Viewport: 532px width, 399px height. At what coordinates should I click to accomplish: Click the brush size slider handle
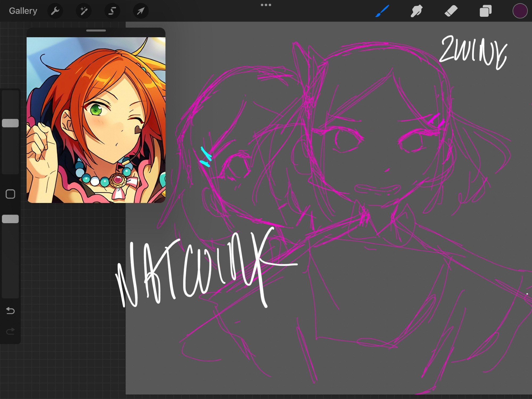(x=10, y=123)
